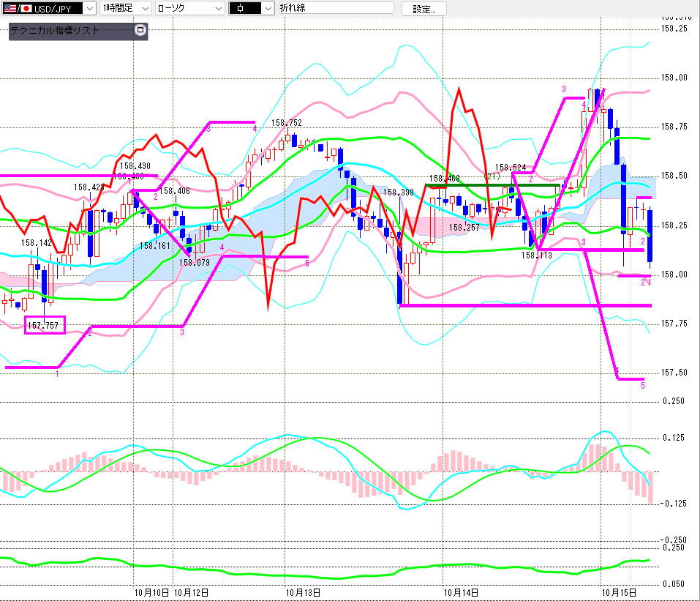Expand the テクニカル指標リスト panel via its square icon
The image size is (700, 601).
(140, 31)
